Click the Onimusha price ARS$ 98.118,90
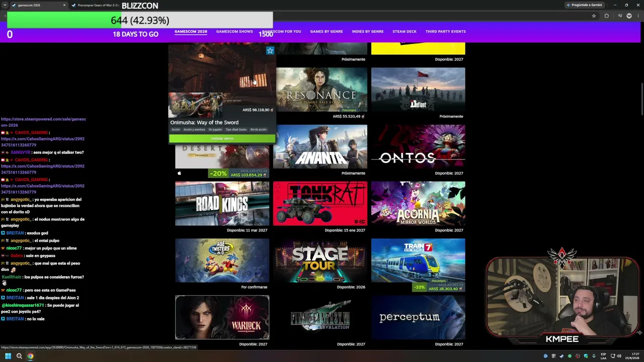The width and height of the screenshot is (644, 362). click(258, 110)
